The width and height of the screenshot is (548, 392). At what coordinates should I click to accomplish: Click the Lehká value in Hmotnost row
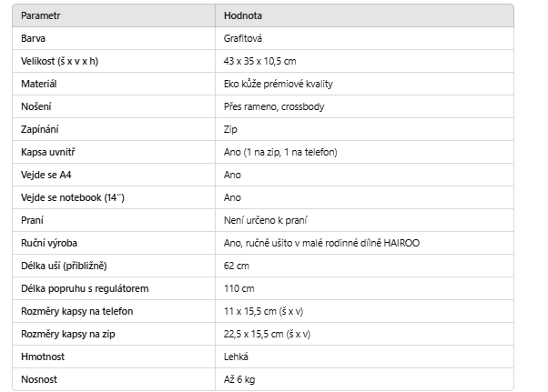tap(237, 357)
